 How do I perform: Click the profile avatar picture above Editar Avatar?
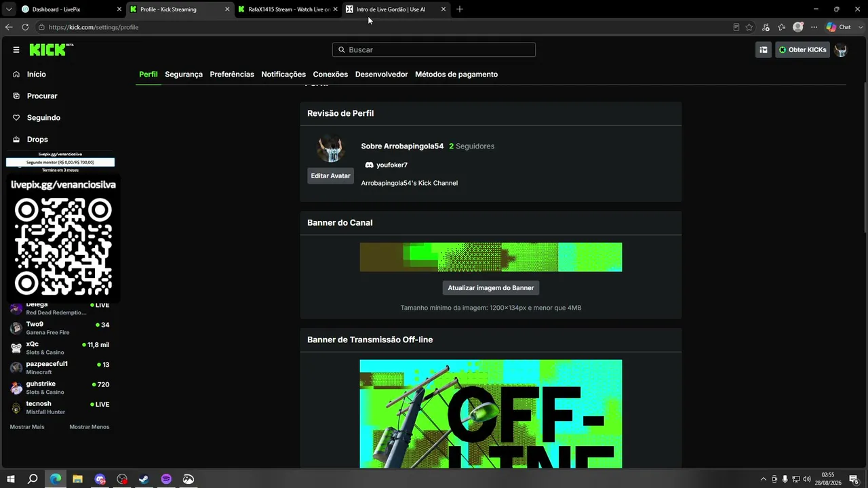tap(331, 149)
